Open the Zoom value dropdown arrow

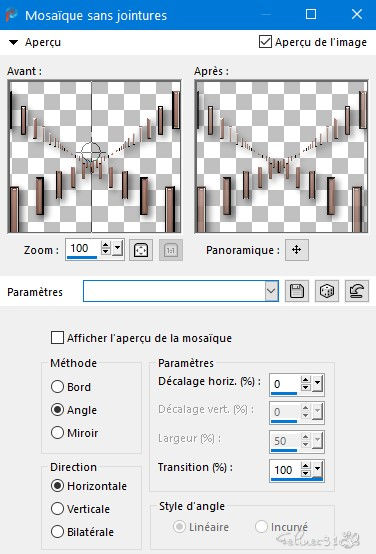(118, 249)
